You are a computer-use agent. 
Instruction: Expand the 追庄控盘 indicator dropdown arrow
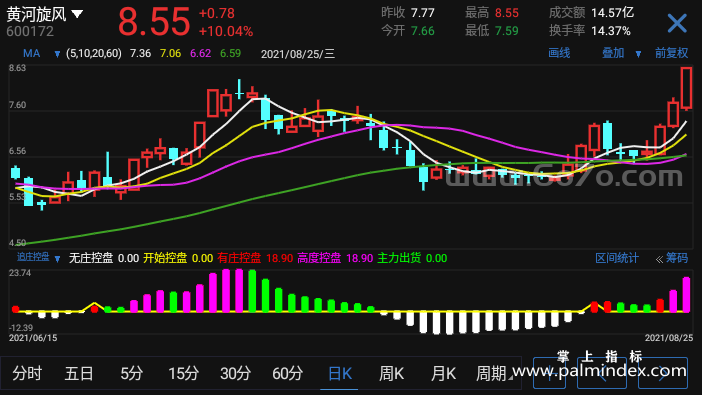[x=57, y=259]
